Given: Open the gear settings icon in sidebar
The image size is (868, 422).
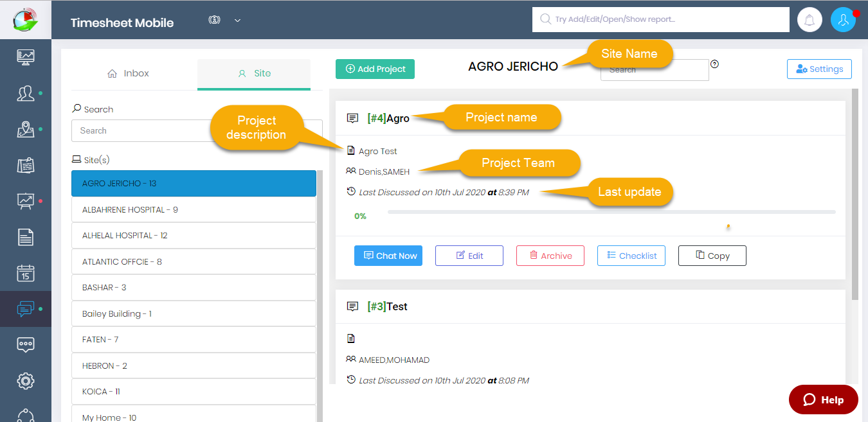Looking at the screenshot, I should [x=26, y=381].
